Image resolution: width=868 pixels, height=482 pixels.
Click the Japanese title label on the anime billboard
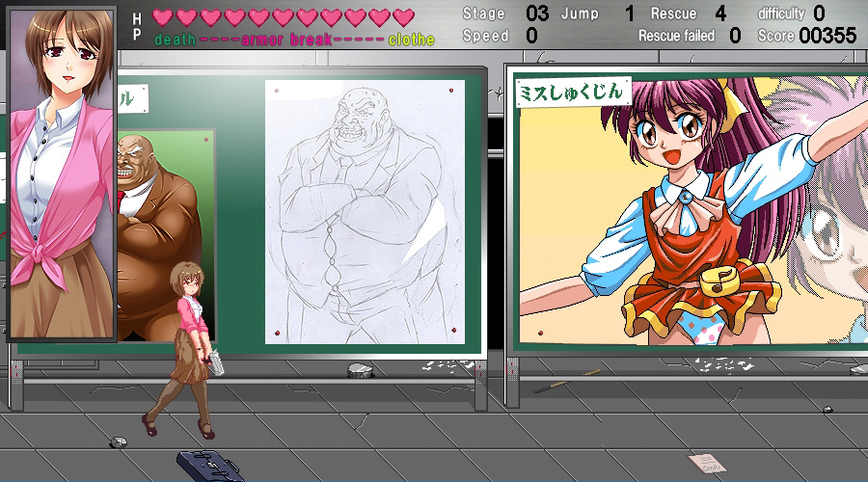[575, 92]
